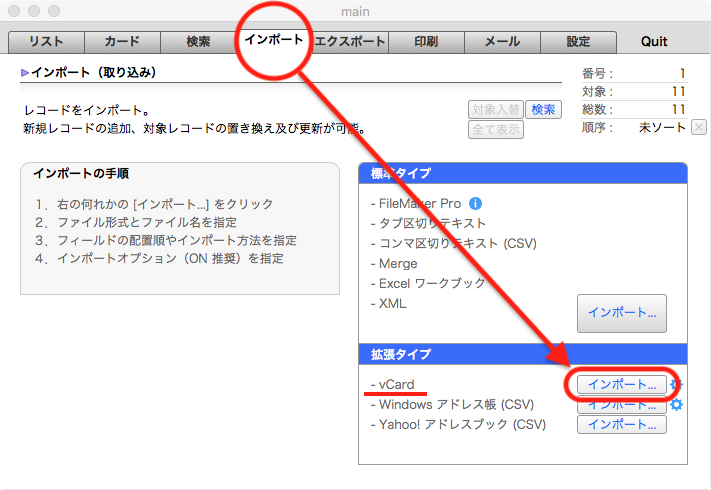711x490 pixels.
Task: Open the 設定 tab
Action: [578, 42]
